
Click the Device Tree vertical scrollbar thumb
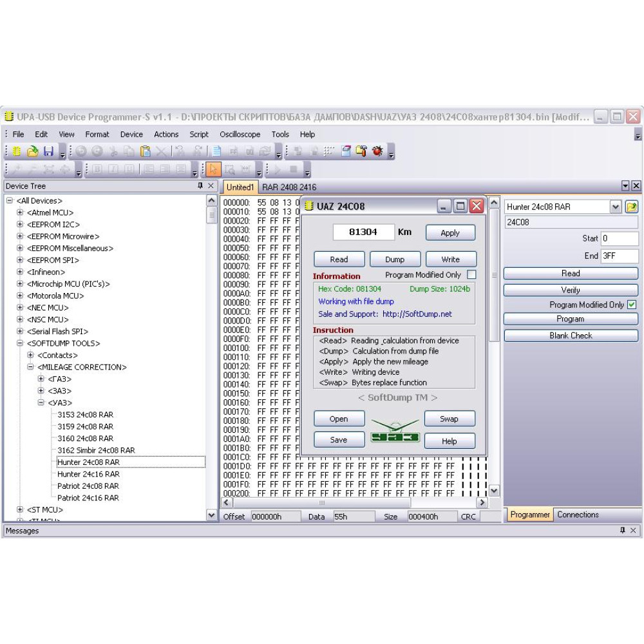click(x=211, y=215)
